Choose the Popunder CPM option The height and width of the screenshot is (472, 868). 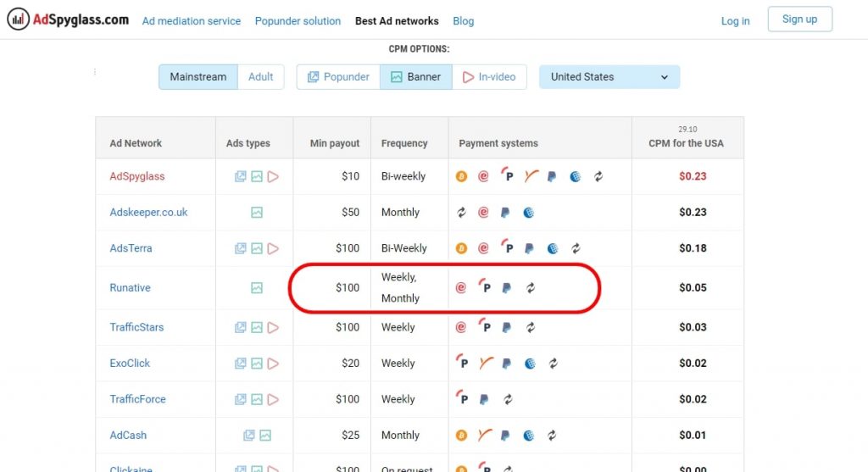[338, 77]
